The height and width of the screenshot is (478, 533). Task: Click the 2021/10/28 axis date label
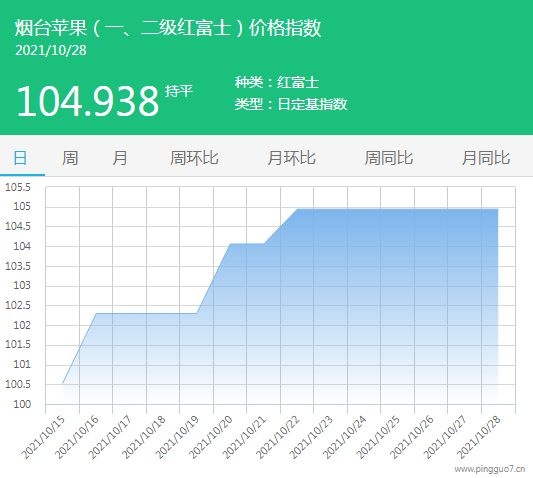tap(479, 437)
